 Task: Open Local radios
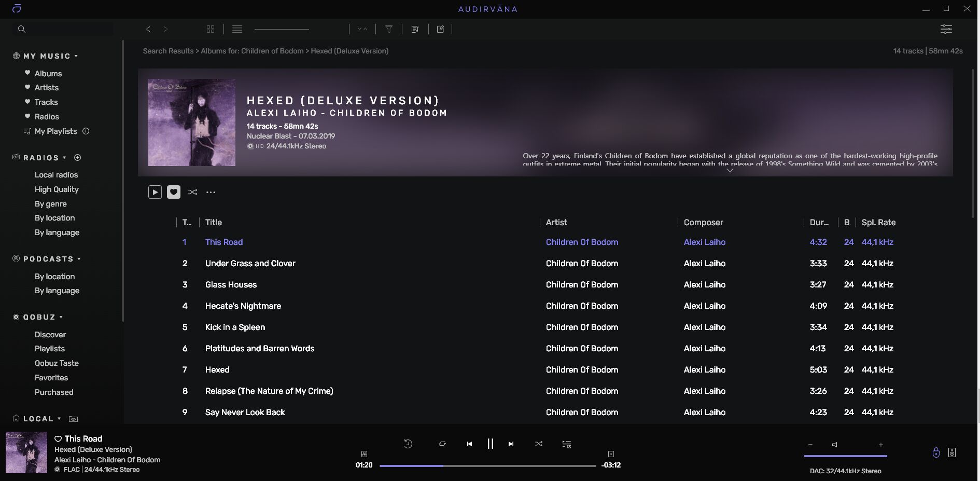tap(56, 175)
